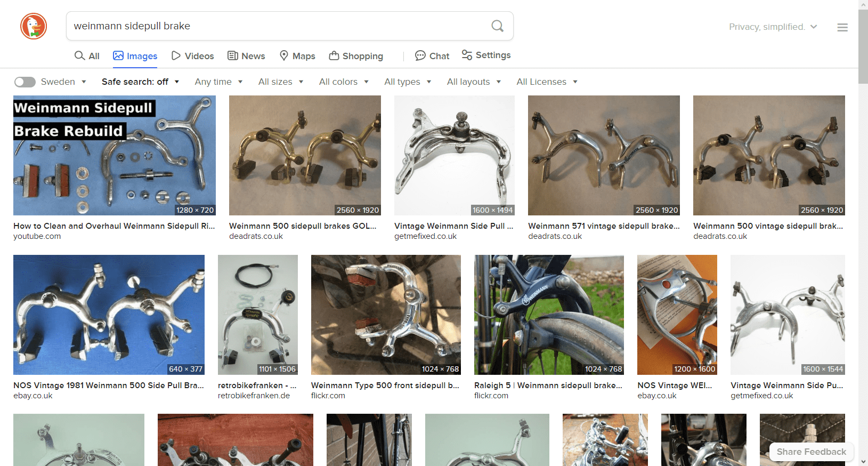Open the All Licenses dropdown
The height and width of the screenshot is (466, 868).
coord(547,82)
